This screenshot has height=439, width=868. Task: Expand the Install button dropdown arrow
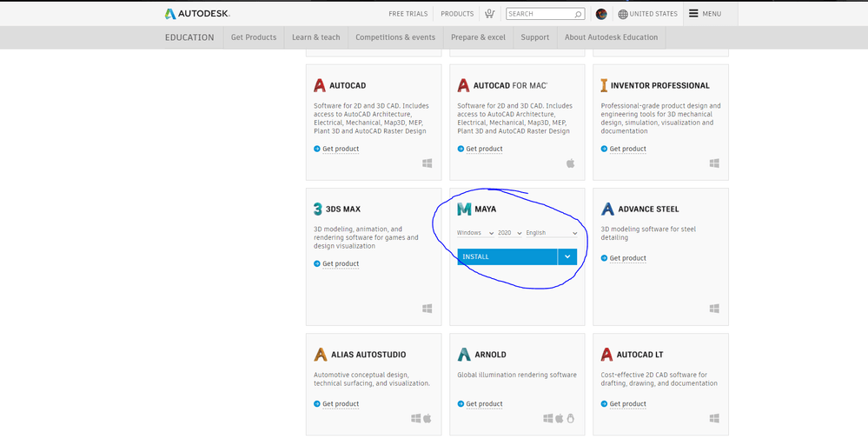pos(567,256)
